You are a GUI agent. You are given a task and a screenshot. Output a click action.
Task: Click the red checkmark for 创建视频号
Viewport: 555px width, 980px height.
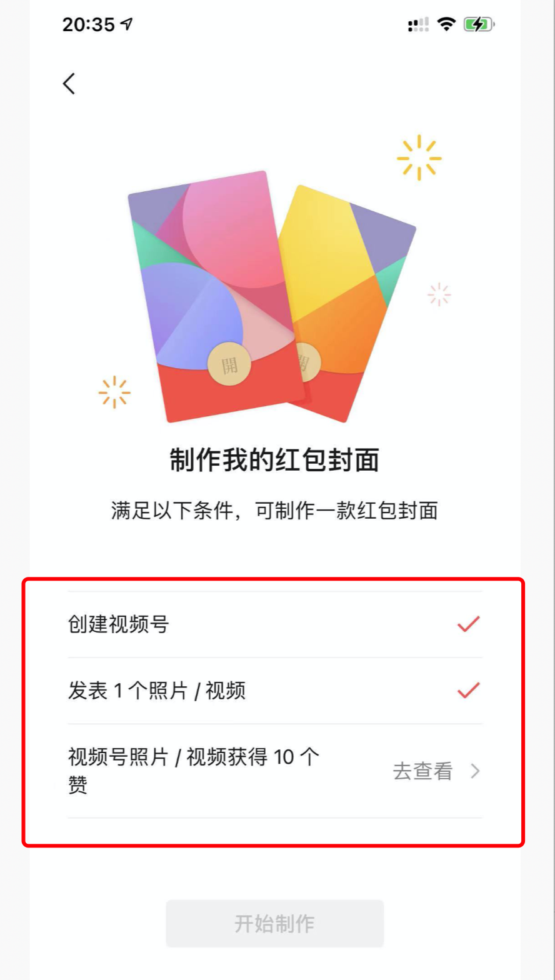tap(468, 624)
